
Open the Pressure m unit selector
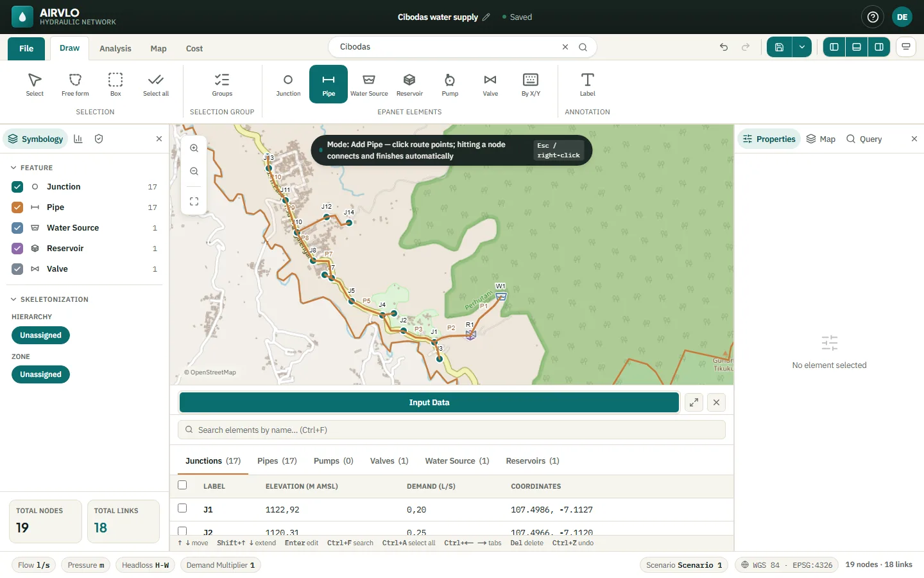[x=86, y=565]
